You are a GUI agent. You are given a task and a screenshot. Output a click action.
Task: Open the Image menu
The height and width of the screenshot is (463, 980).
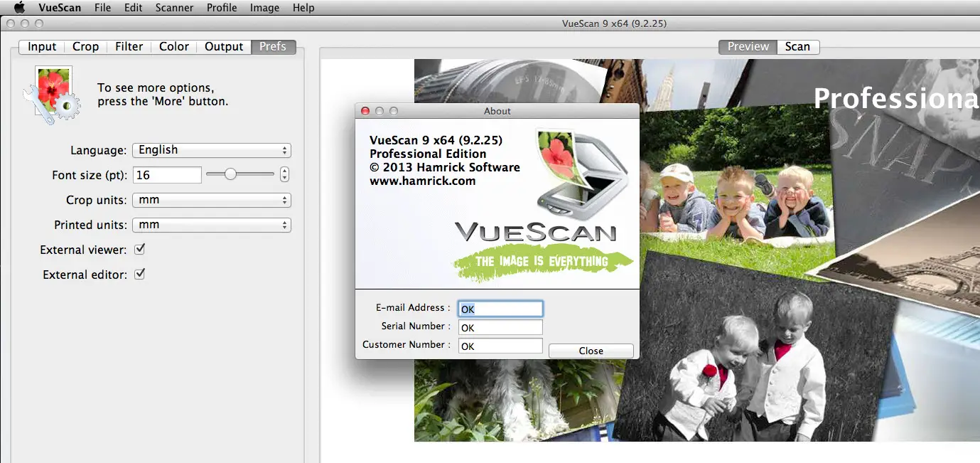[x=264, y=8]
